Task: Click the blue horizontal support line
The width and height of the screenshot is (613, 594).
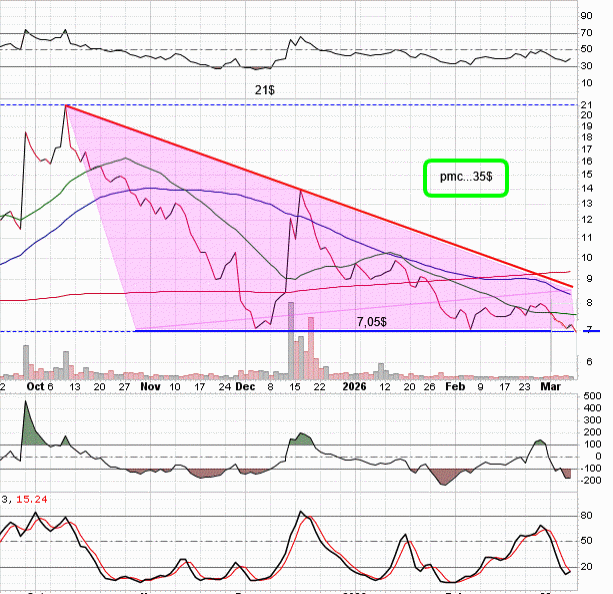Action: click(x=250, y=331)
